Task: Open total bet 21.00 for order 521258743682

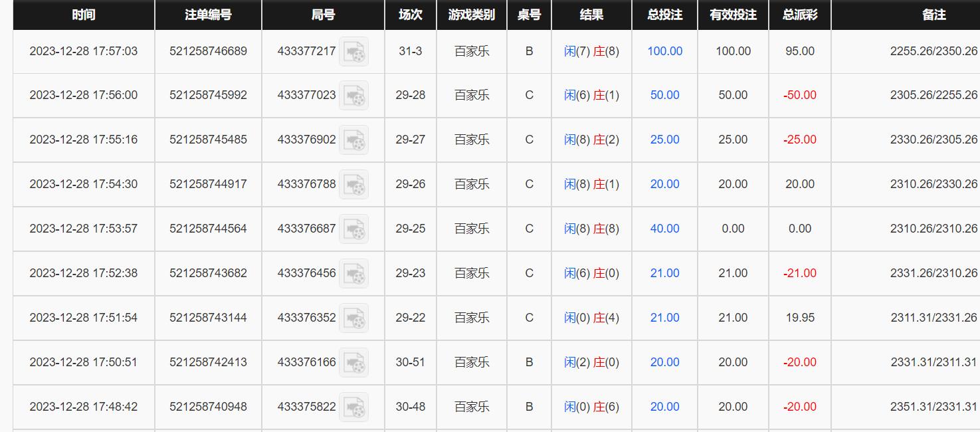Action: 664,273
